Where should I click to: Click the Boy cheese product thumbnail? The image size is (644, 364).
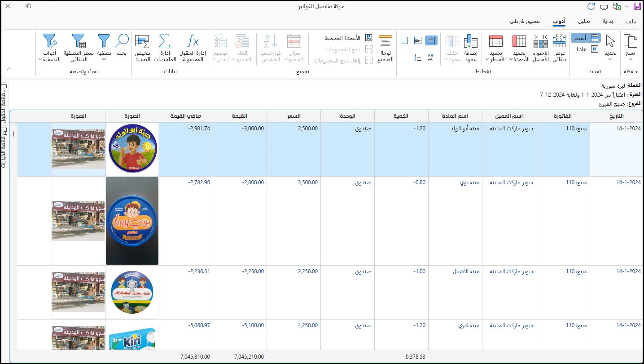click(132, 221)
